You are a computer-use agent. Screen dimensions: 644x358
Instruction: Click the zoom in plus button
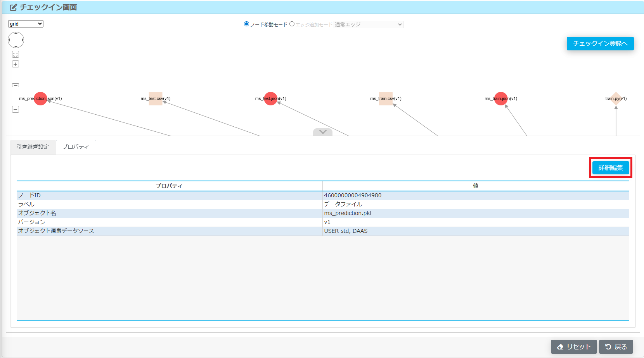[x=16, y=64]
